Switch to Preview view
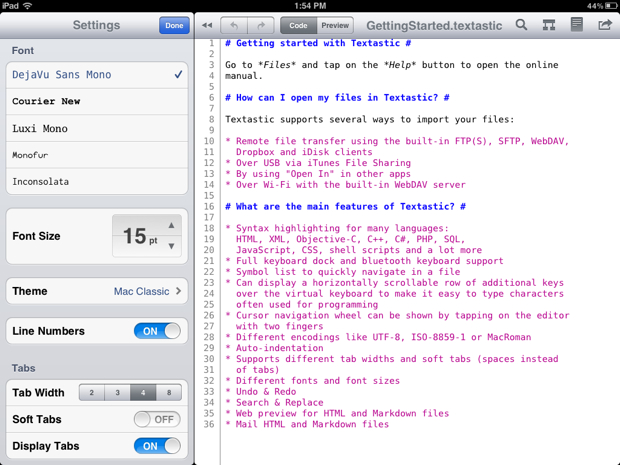The width and height of the screenshot is (620, 465). click(x=335, y=26)
